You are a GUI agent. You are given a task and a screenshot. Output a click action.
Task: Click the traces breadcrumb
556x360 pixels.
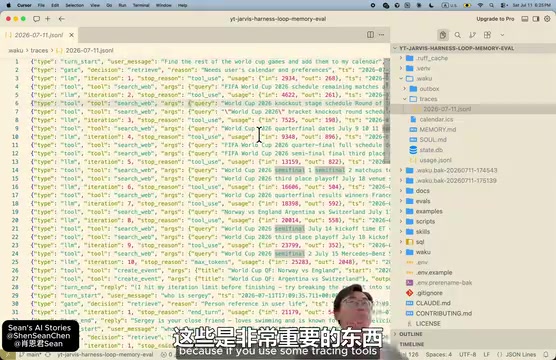39,50
